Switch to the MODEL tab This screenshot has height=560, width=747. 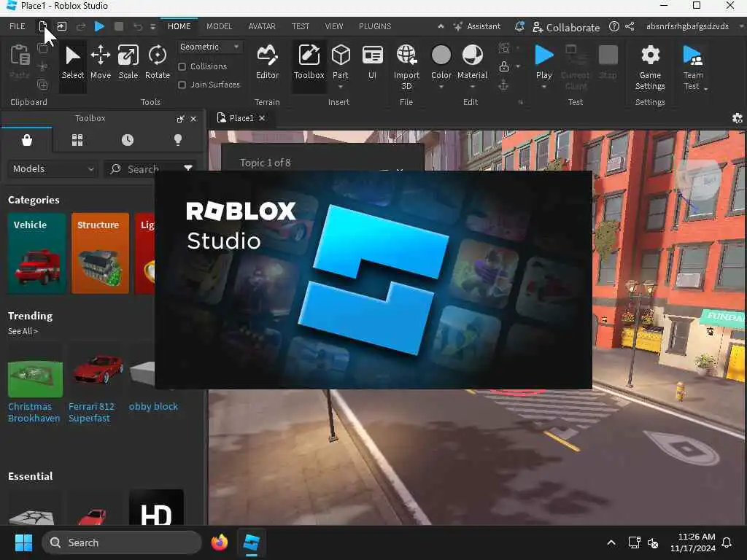[219, 27]
